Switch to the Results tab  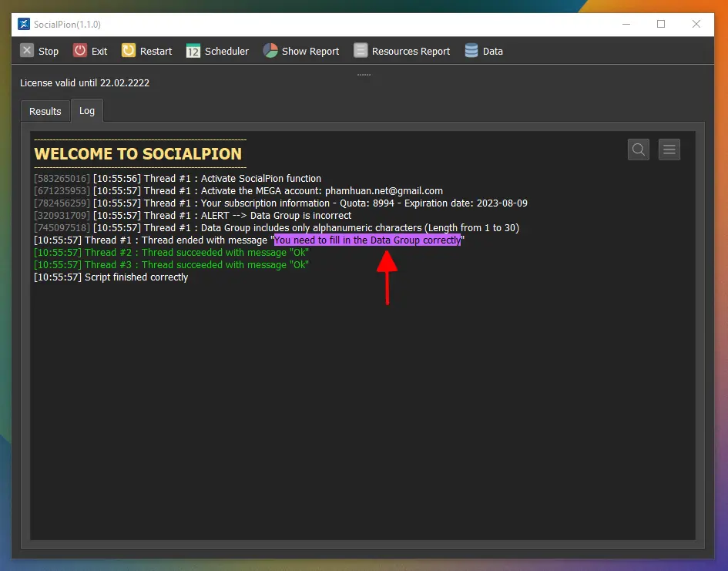(x=45, y=112)
